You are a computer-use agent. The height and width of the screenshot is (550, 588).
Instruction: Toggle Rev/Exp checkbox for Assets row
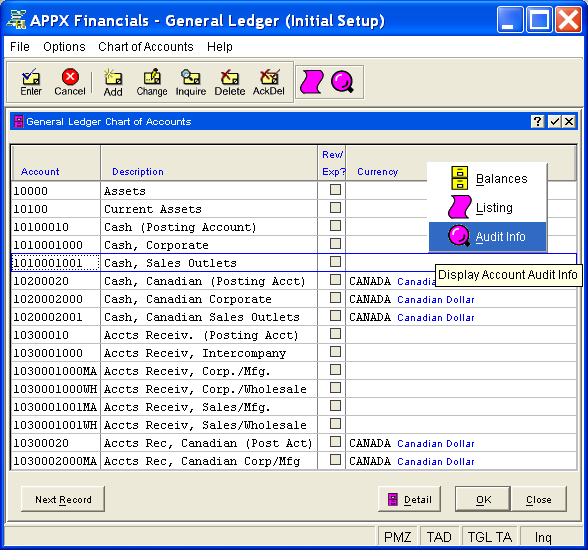click(x=335, y=189)
